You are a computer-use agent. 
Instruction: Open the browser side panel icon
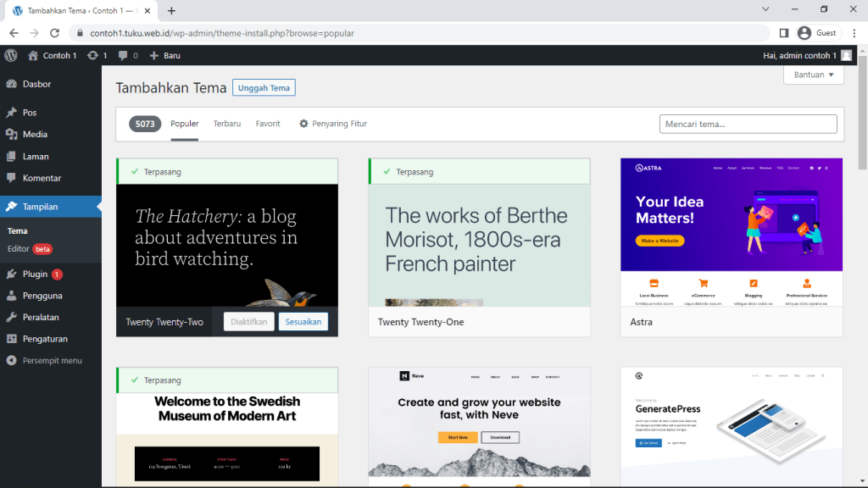(x=784, y=33)
